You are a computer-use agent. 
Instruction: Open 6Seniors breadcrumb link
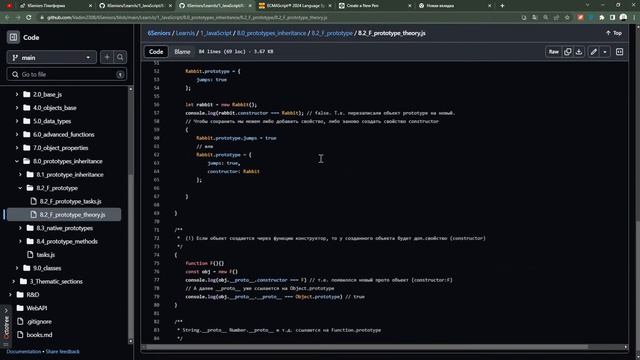click(x=159, y=33)
